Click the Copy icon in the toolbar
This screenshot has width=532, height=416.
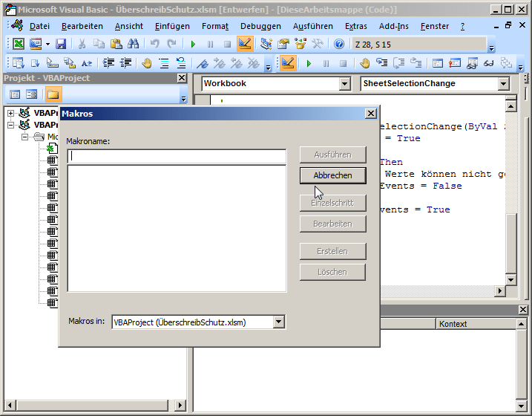point(99,44)
